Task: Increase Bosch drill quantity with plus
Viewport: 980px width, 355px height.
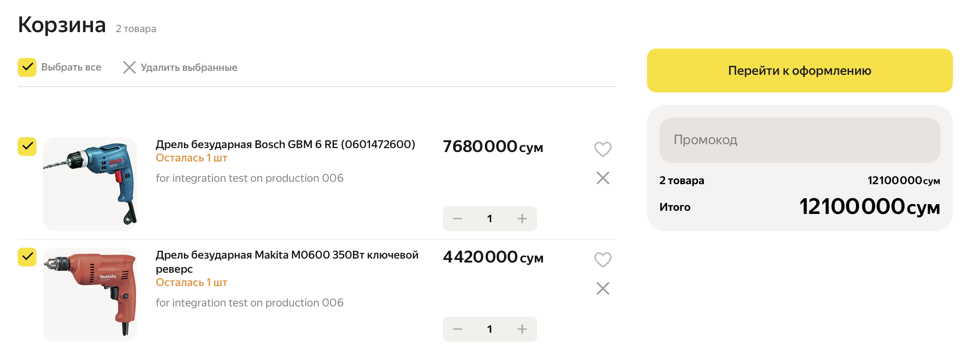Action: (x=522, y=219)
